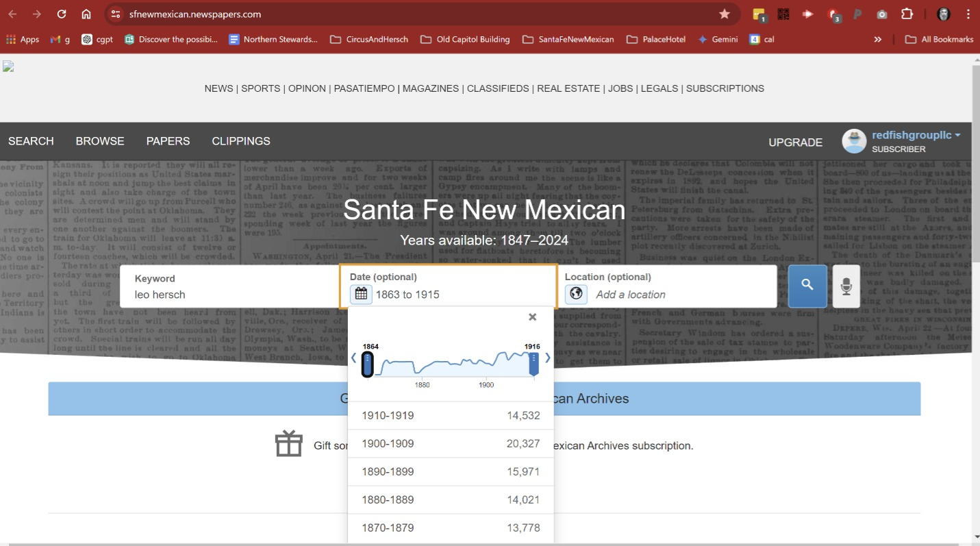Open the cgpt bookmark

97,39
